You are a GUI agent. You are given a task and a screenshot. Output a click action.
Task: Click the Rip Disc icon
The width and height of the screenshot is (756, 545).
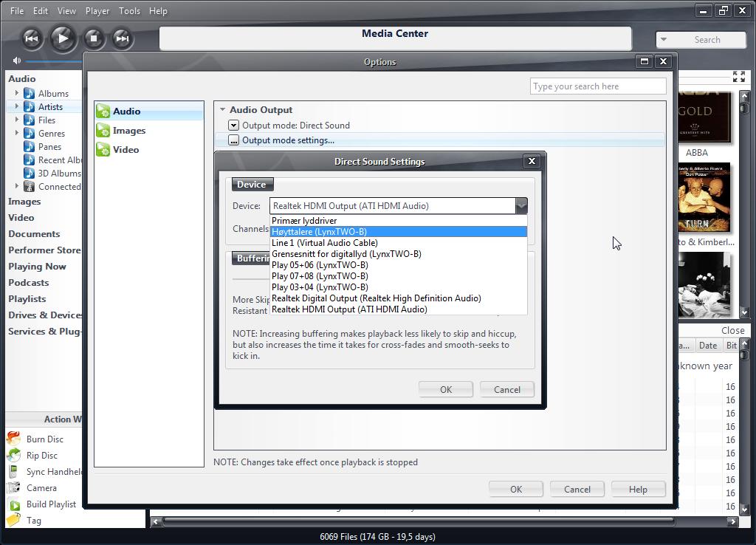tap(14, 455)
